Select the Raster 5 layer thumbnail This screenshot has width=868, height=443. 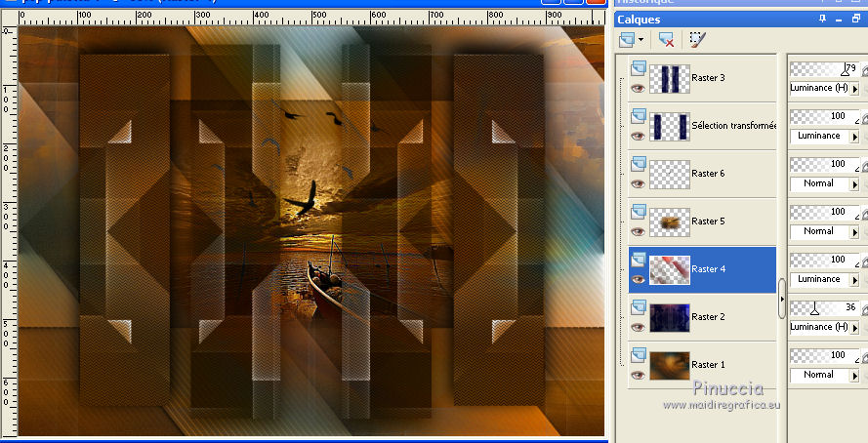tap(670, 221)
